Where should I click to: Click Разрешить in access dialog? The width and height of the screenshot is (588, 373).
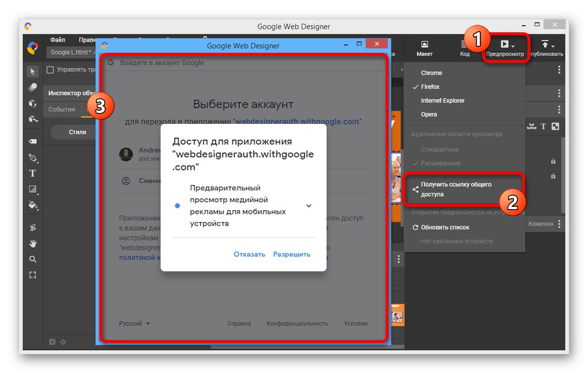pyautogui.click(x=292, y=254)
